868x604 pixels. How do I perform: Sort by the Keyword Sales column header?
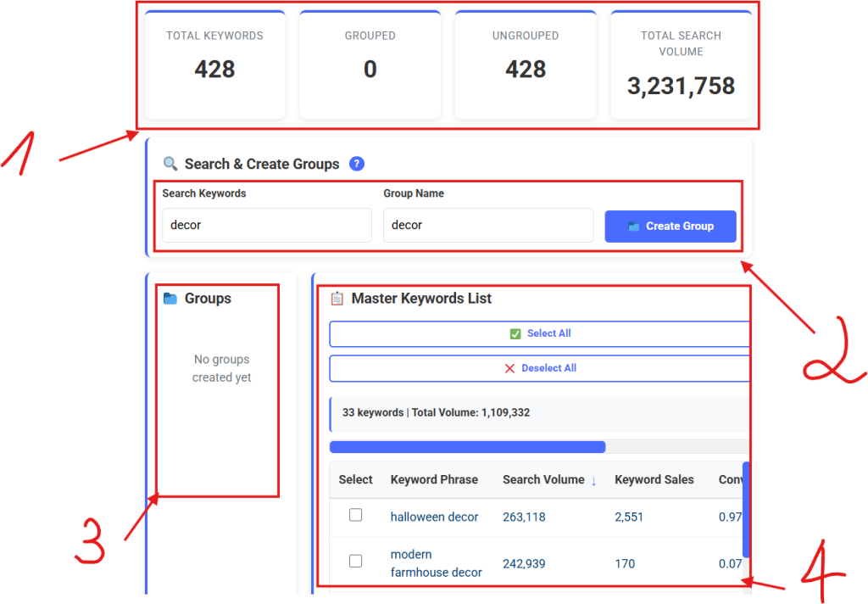click(654, 479)
